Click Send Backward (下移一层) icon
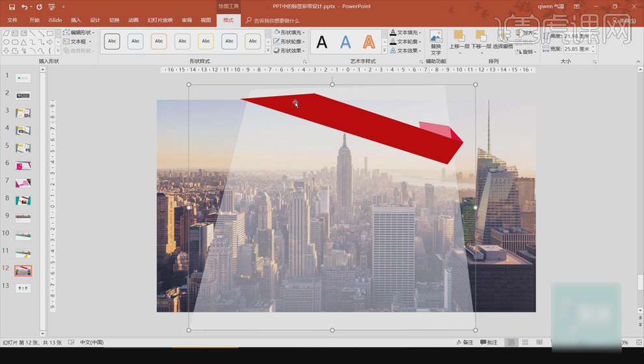 coord(481,39)
